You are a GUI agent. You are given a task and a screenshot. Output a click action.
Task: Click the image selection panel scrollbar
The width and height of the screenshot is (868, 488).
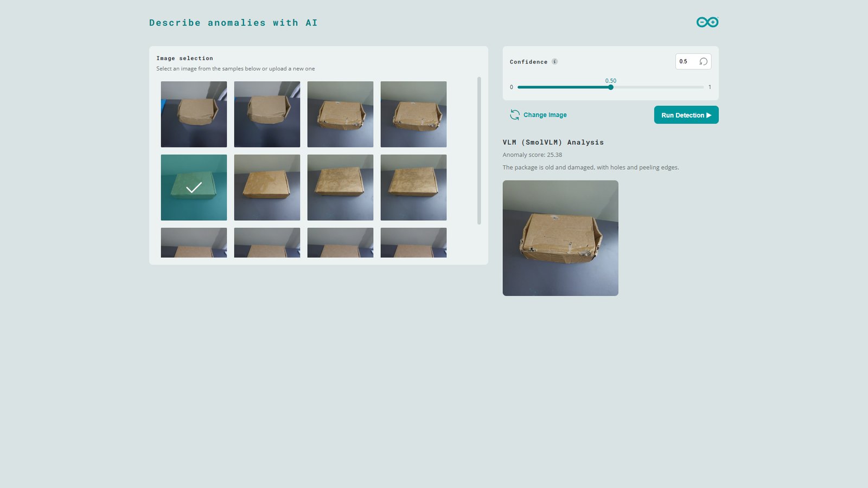click(479, 150)
